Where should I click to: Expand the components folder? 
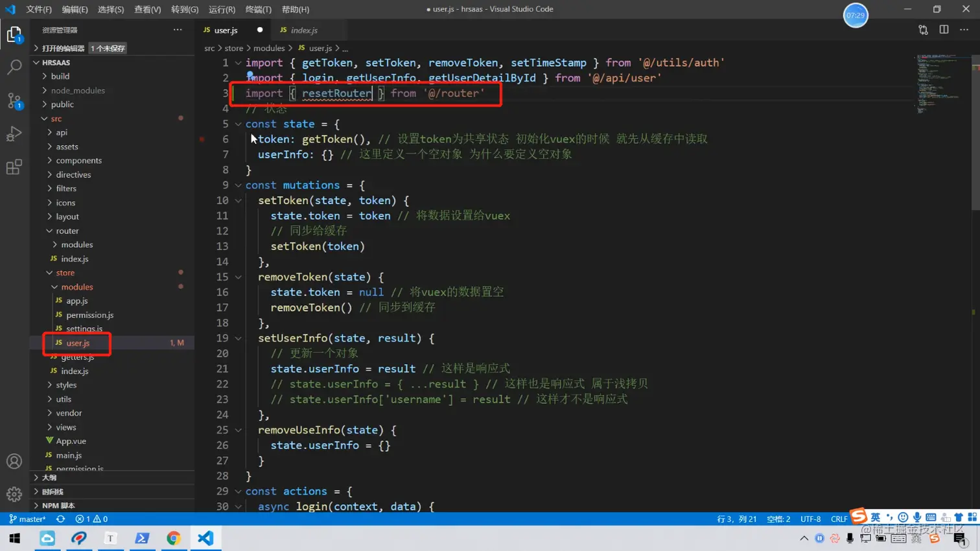[x=112, y=160]
